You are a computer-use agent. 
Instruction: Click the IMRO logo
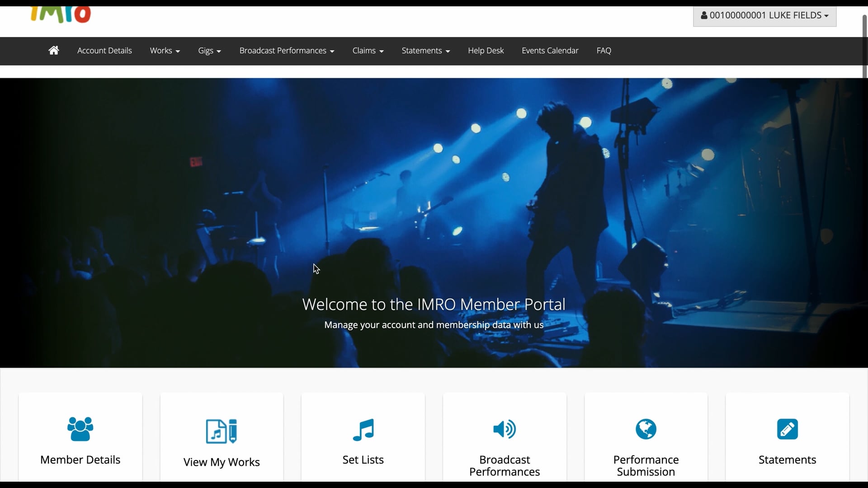tap(61, 14)
